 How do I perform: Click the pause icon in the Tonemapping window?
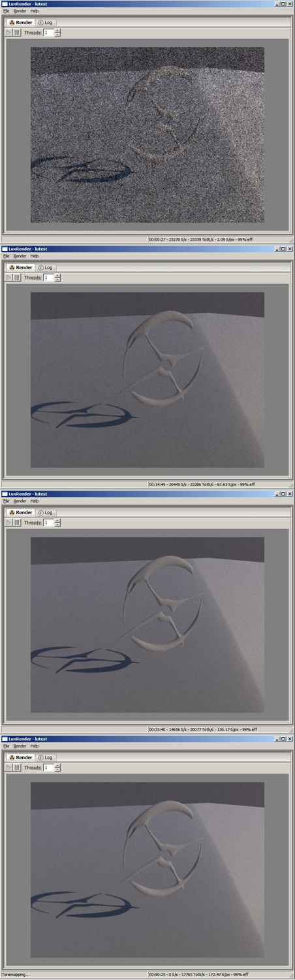click(17, 768)
